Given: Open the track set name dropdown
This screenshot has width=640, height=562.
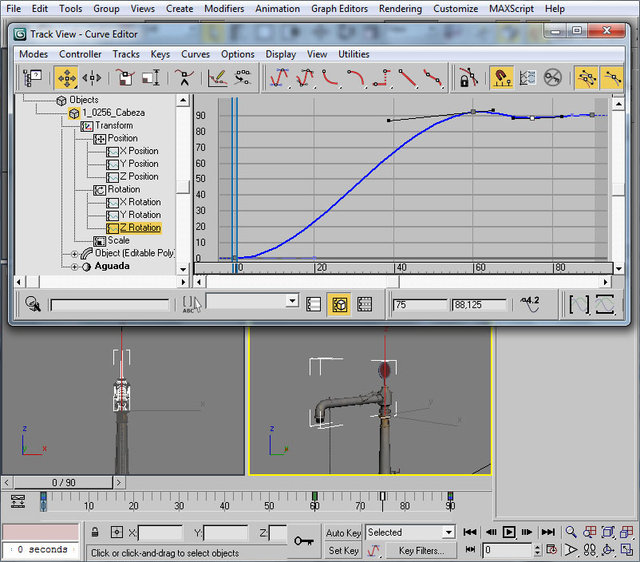Looking at the screenshot, I should (291, 302).
